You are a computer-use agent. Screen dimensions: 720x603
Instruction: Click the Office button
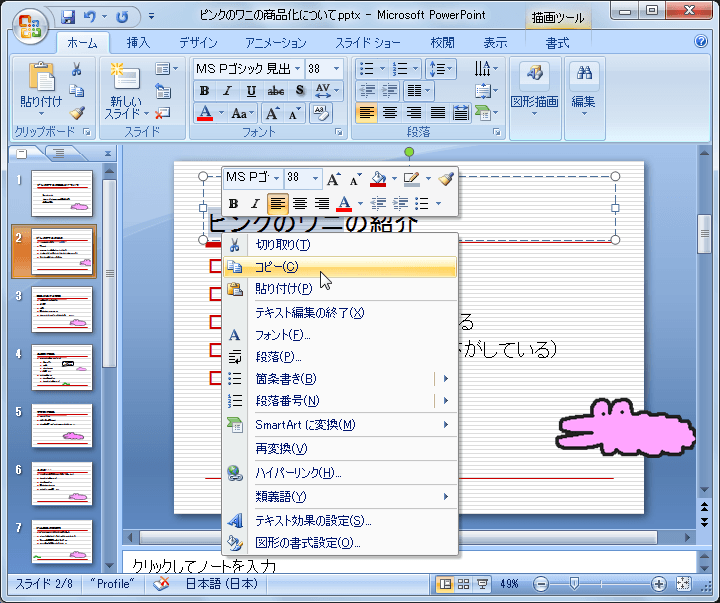(29, 26)
